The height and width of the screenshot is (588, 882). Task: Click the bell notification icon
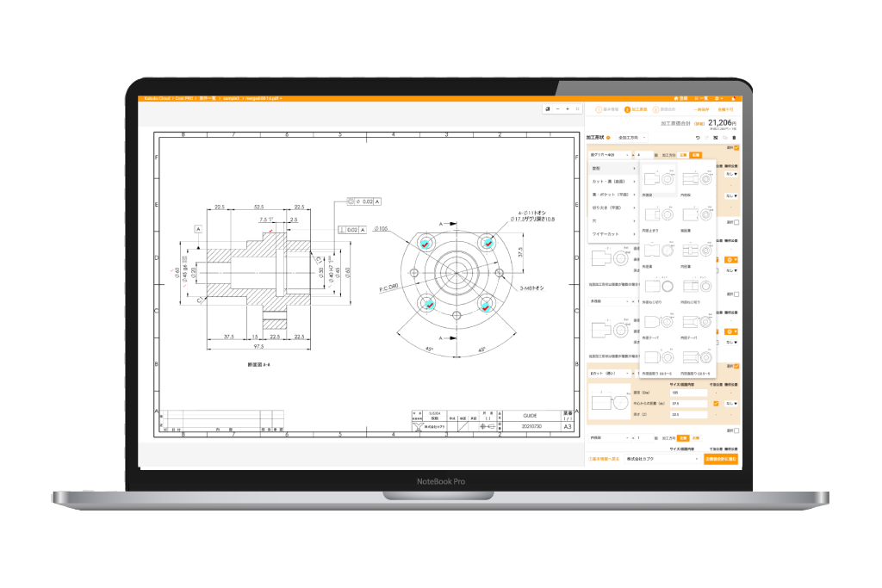pyautogui.click(x=734, y=98)
